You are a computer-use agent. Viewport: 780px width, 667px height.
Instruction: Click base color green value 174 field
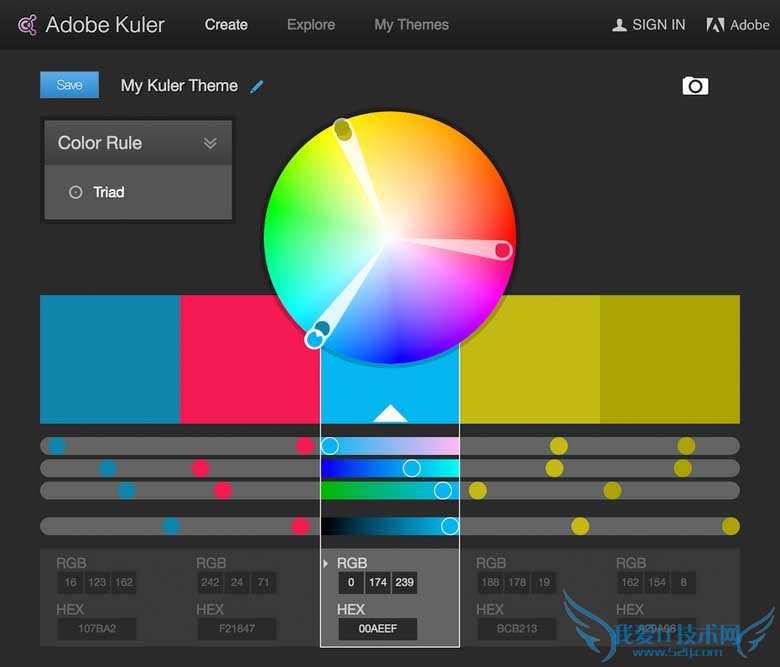pos(378,582)
